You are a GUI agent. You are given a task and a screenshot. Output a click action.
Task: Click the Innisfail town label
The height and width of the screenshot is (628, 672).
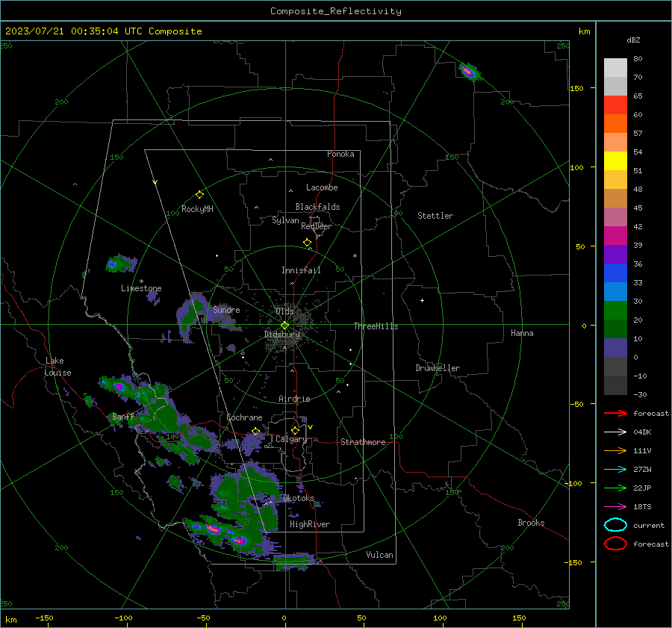302,270
